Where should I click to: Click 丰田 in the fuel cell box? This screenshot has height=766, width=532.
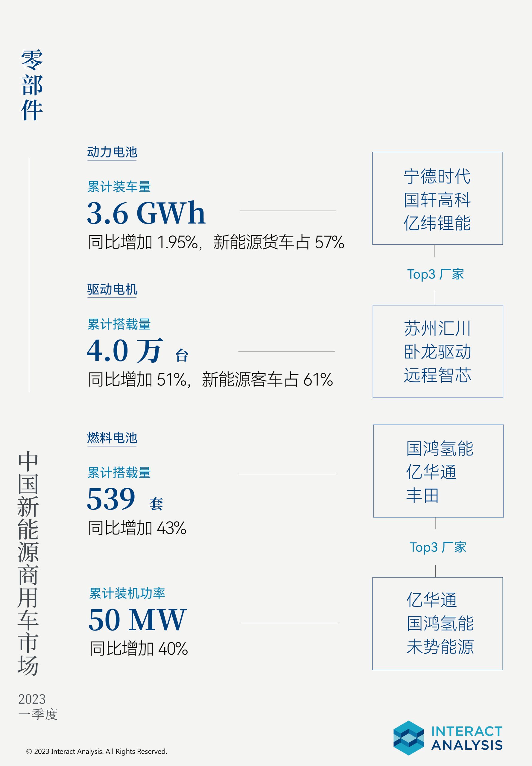(x=422, y=495)
